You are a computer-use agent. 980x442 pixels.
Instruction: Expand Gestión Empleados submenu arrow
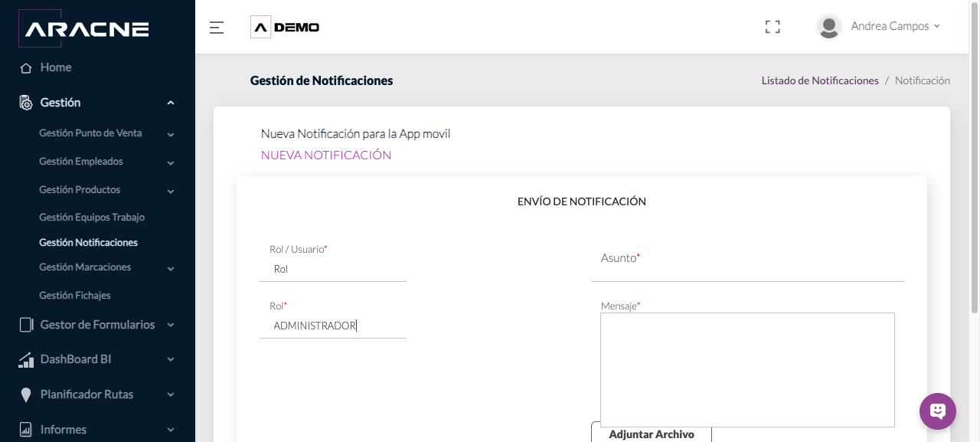coord(171,162)
